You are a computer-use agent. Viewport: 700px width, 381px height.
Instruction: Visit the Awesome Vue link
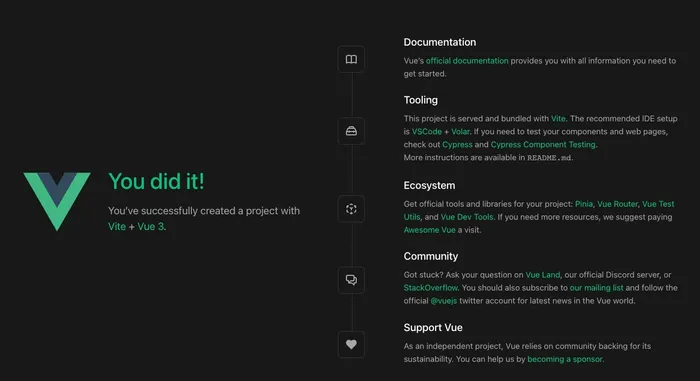[429, 230]
